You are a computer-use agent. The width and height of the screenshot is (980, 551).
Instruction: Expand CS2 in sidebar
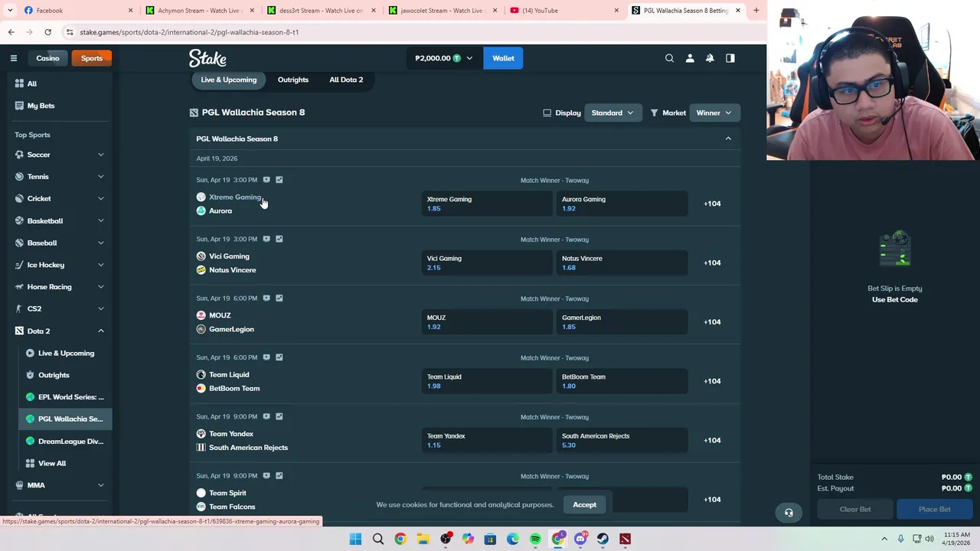pos(100,308)
